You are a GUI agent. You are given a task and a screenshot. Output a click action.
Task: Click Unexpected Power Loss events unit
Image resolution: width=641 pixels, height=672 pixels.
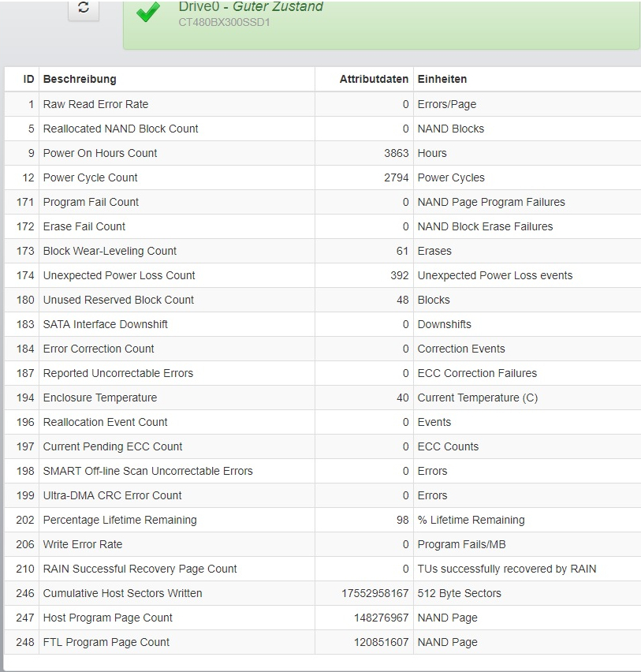click(495, 275)
